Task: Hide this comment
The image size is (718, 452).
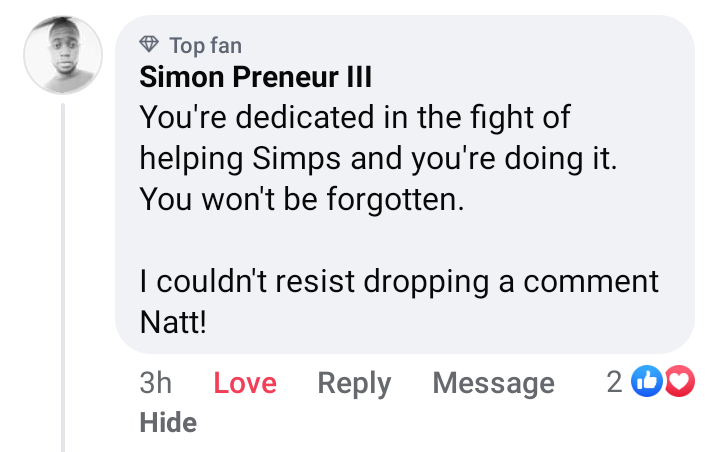Action: (x=168, y=422)
